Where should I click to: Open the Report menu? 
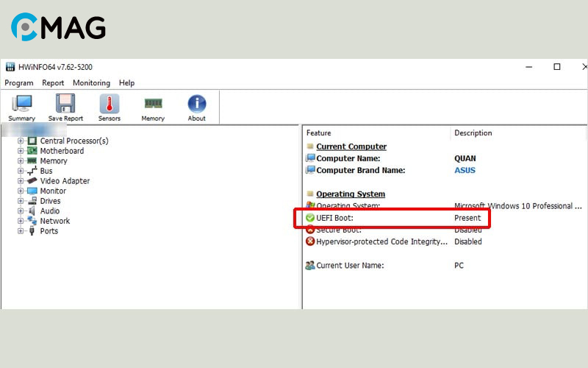pyautogui.click(x=53, y=83)
